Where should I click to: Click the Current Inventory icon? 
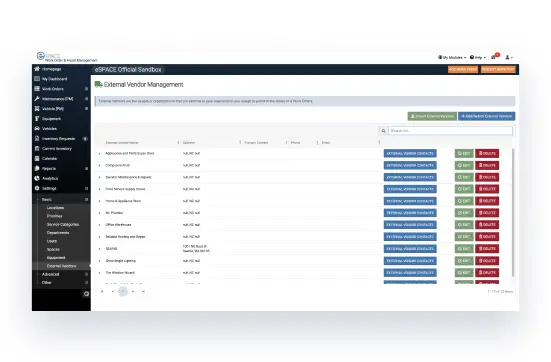[37, 148]
